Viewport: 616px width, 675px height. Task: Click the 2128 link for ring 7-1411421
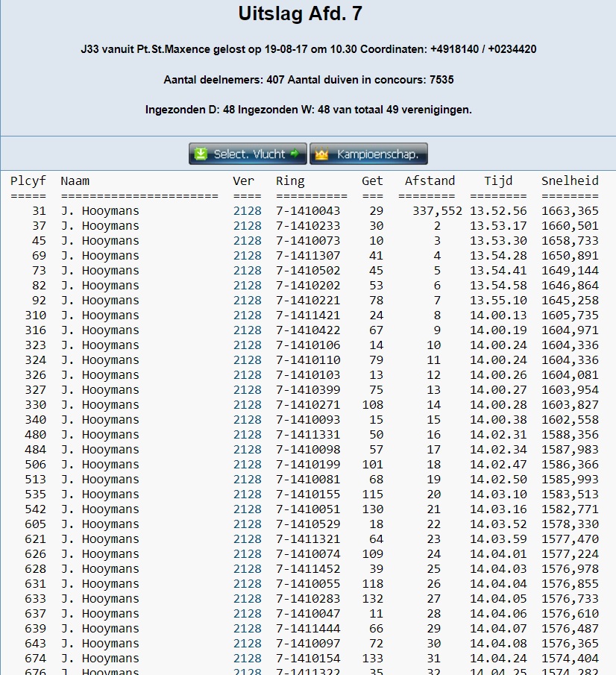coord(248,315)
